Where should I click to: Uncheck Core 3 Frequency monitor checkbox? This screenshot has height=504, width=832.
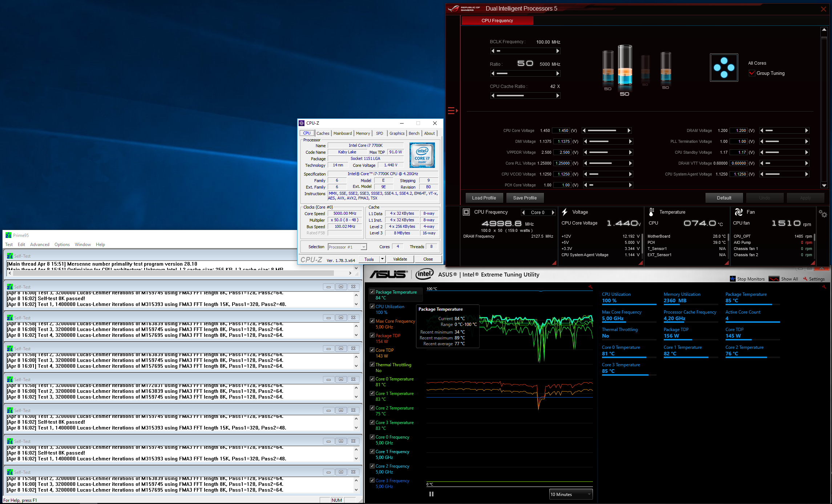[x=372, y=480]
